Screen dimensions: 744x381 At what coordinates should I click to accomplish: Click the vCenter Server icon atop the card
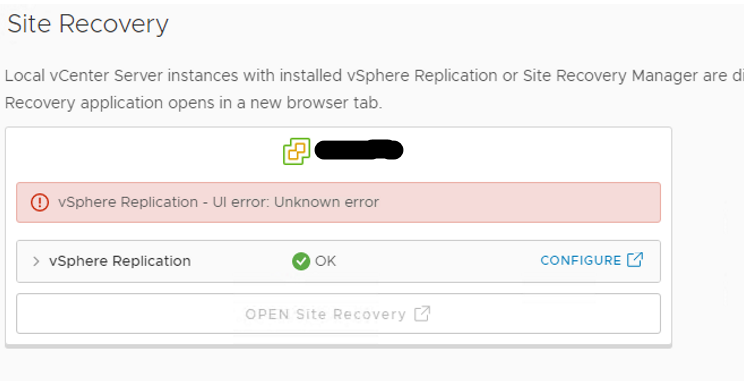tap(297, 151)
